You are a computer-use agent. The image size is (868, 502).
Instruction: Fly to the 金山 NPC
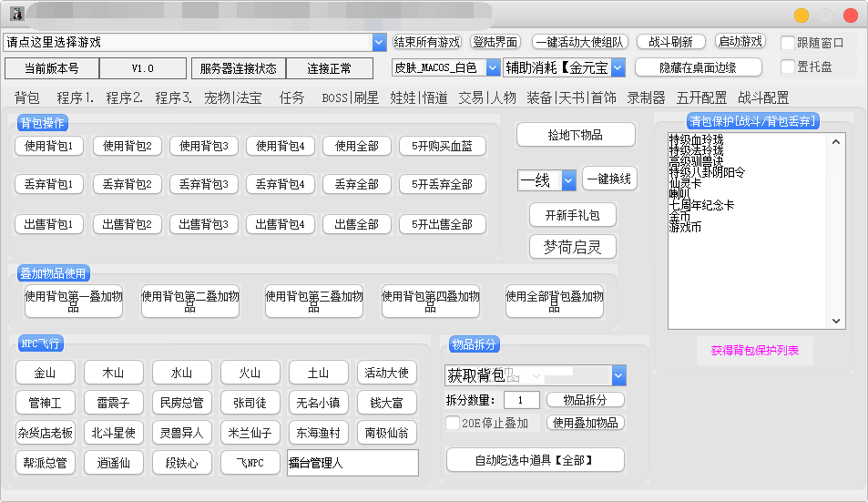tap(45, 373)
